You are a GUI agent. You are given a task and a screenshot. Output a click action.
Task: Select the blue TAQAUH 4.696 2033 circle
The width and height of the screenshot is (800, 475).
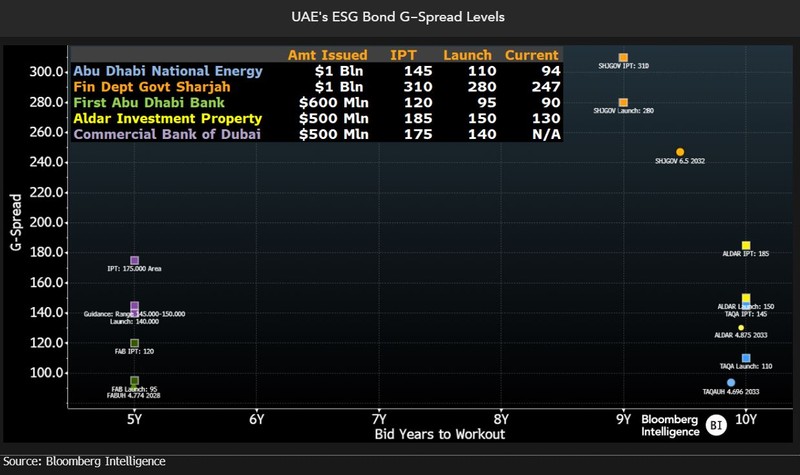click(x=732, y=383)
